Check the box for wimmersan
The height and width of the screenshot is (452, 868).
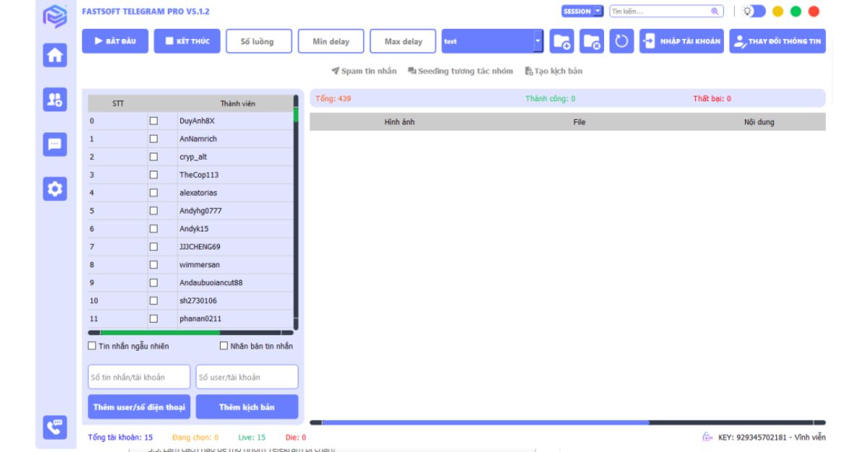click(x=153, y=265)
